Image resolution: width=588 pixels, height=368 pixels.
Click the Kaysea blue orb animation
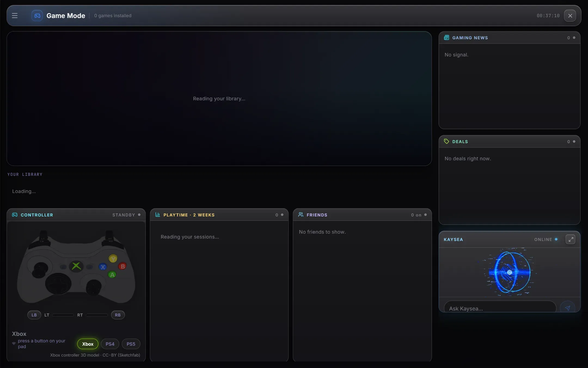point(510,272)
